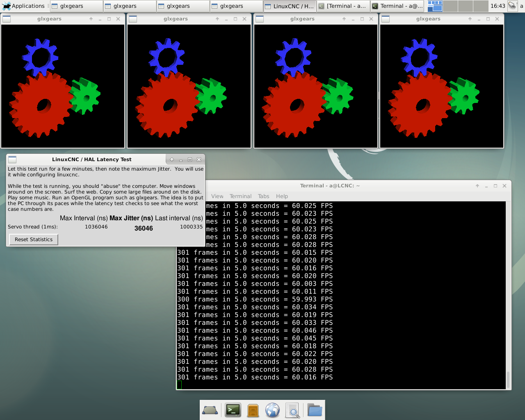Screen dimensions: 525x420
Task: Click the Terminal line showing 60.045 FPS
Action: click(x=255, y=338)
